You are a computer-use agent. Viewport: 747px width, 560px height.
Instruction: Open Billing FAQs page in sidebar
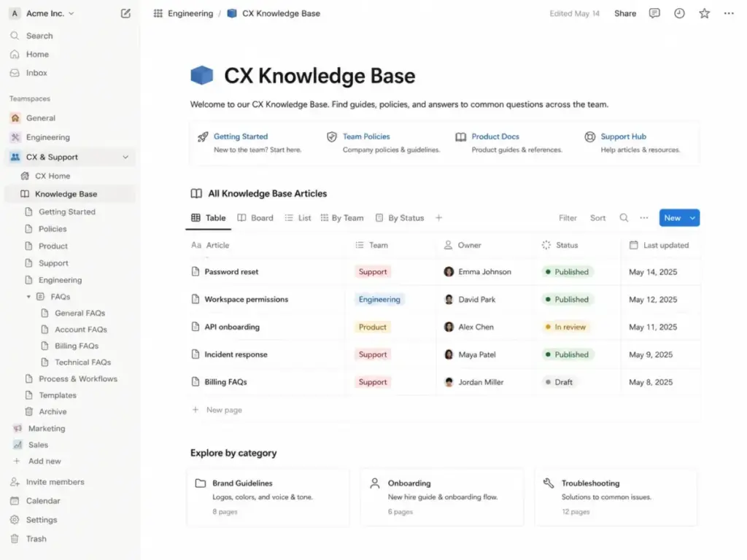click(x=71, y=346)
